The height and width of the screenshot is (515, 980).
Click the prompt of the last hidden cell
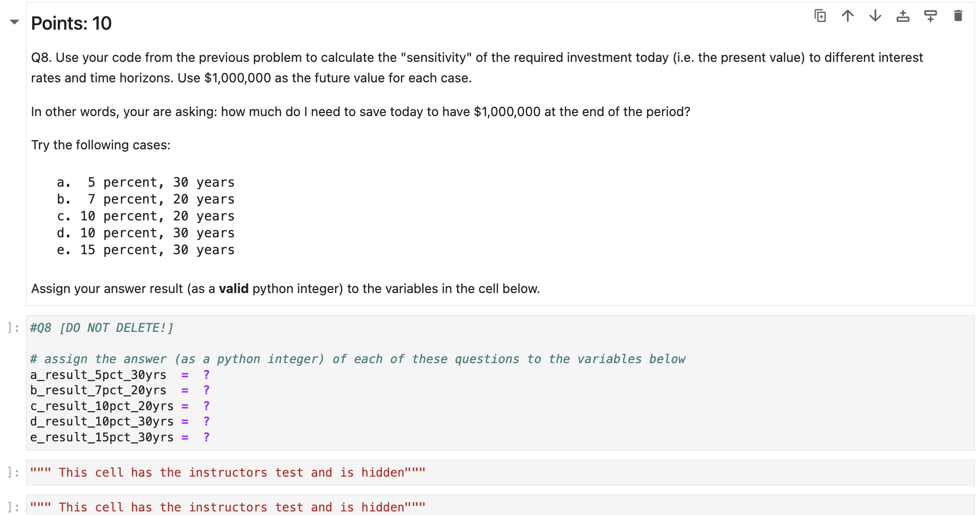(12, 507)
